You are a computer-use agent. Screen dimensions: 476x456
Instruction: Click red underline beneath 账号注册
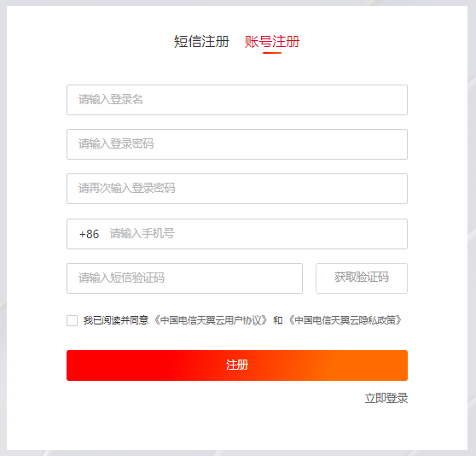tap(272, 53)
